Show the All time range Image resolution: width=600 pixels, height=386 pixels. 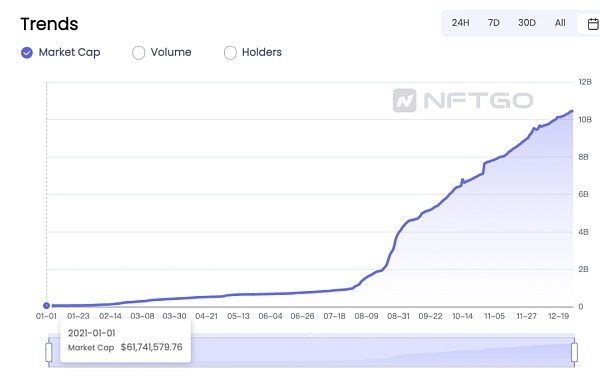(x=560, y=23)
